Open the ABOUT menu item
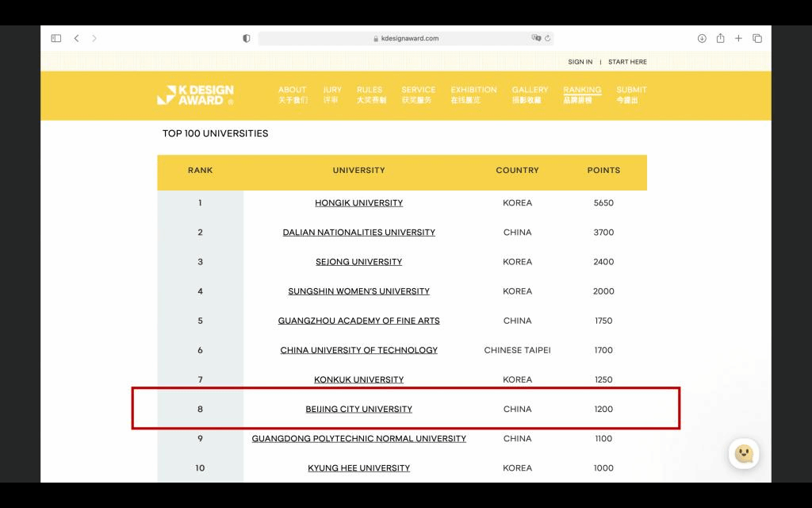The height and width of the screenshot is (508, 812). [293, 95]
